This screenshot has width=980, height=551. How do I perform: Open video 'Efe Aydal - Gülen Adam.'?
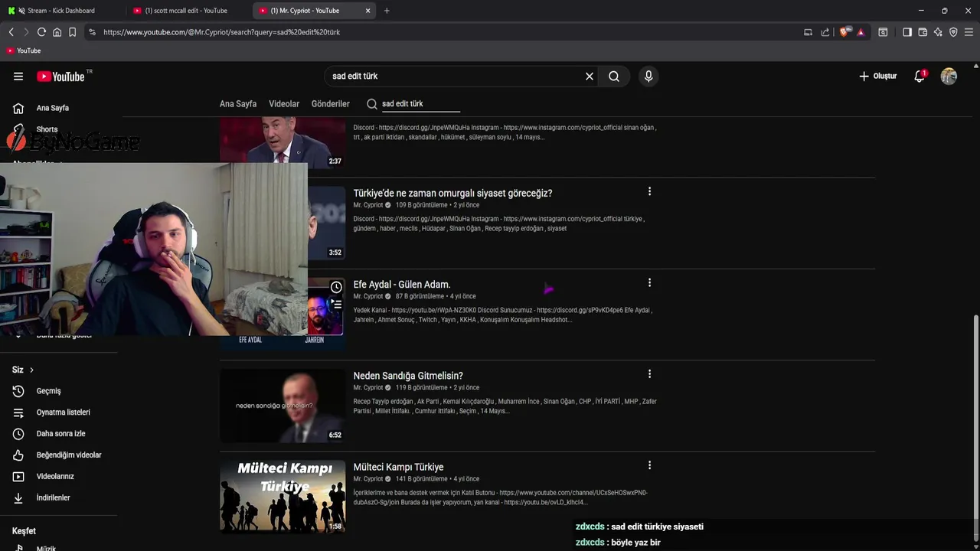click(x=402, y=285)
